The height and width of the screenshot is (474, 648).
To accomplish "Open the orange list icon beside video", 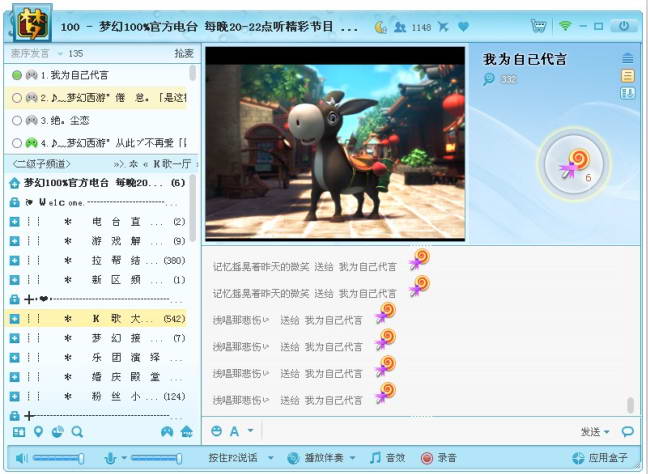I will tap(627, 76).
